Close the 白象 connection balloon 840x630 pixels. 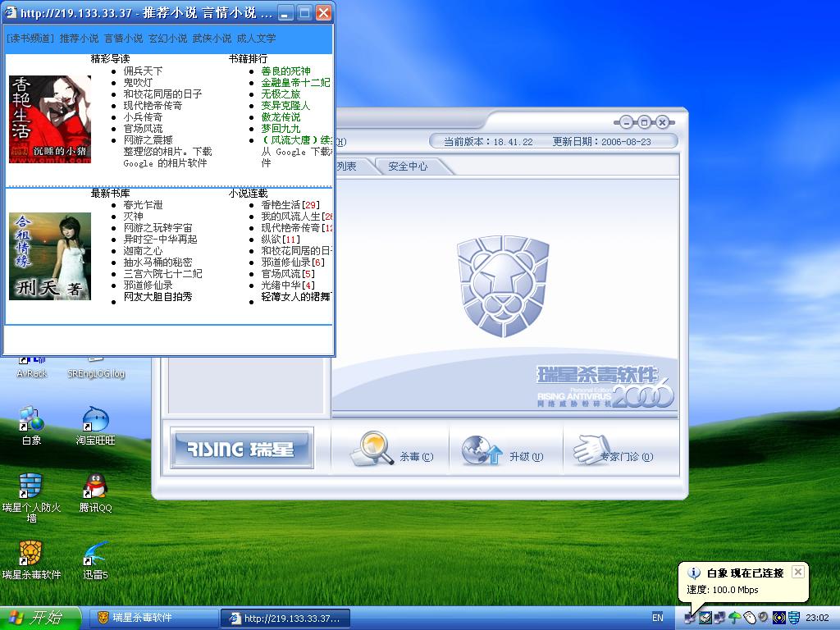click(x=797, y=572)
